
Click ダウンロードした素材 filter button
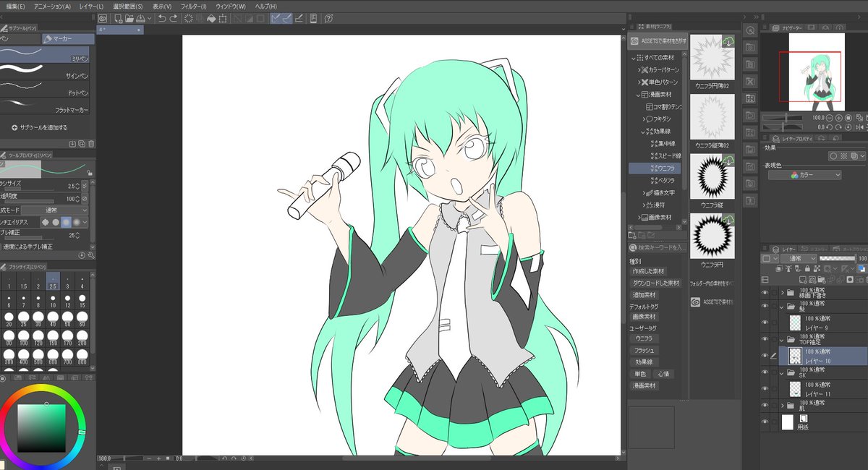coord(655,283)
